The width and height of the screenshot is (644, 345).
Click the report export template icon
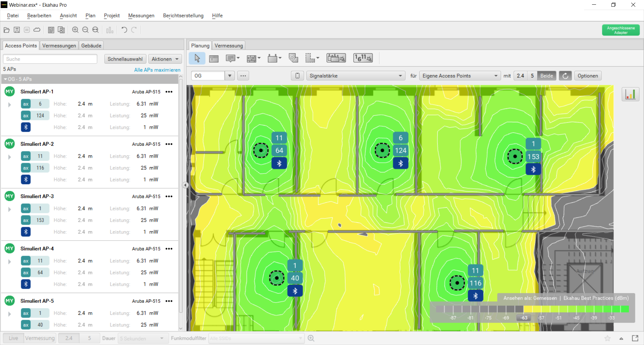pyautogui.click(x=61, y=30)
